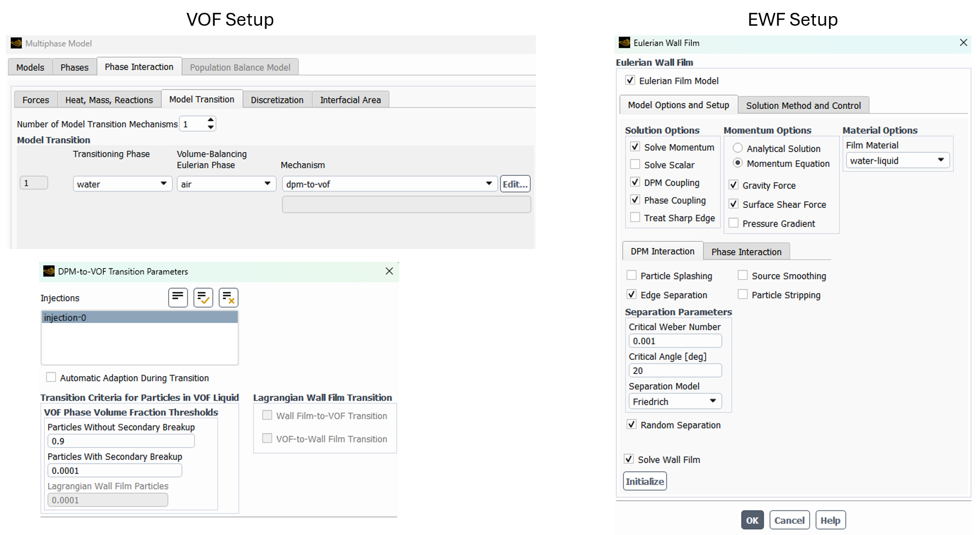
Task: Toggle the Gravity Force checkbox
Action: tap(734, 185)
